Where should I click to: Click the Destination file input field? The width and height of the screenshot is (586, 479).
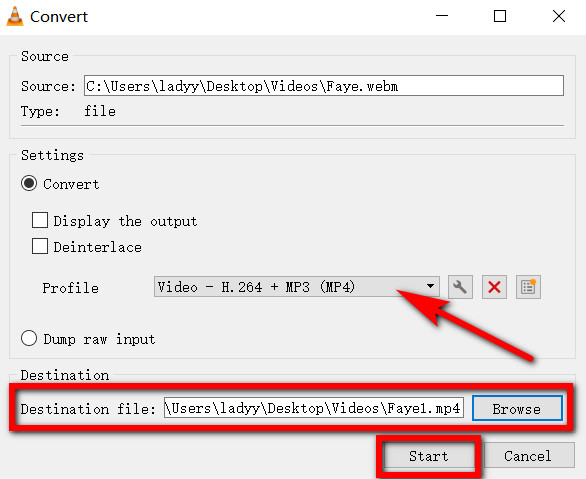coord(314,408)
